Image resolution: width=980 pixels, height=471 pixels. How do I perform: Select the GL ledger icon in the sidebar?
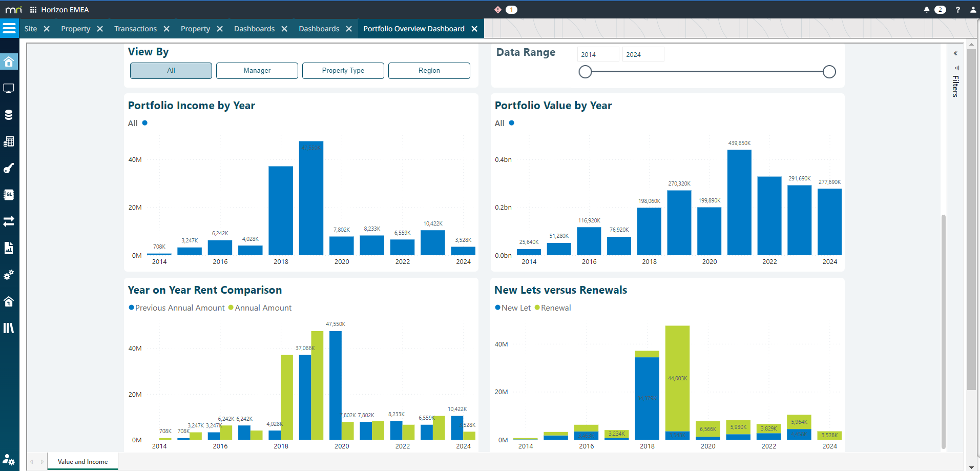click(x=9, y=195)
